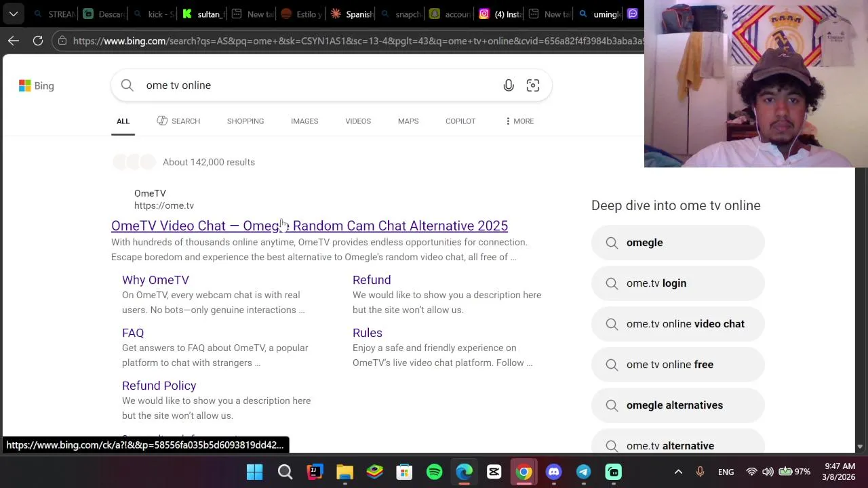The height and width of the screenshot is (488, 868).
Task: Click the 'ome tv online' search field
Action: coord(319,85)
